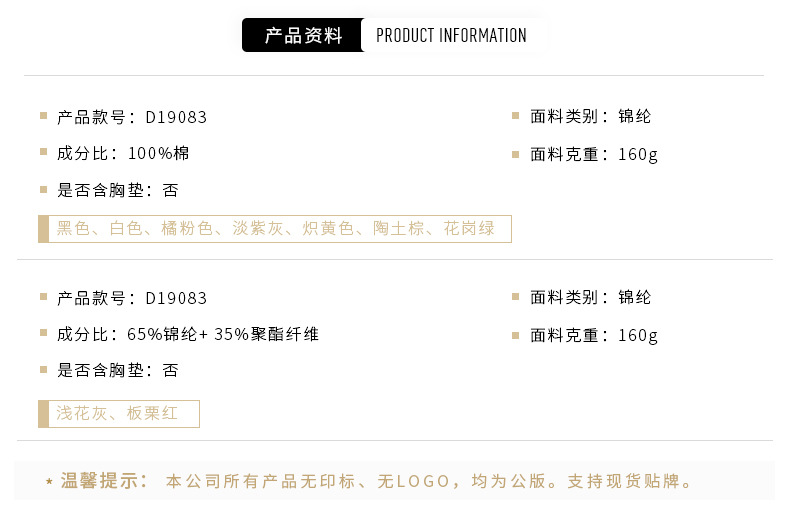Click tan bar marker before 浅花灰 color list
The width and height of the screenshot is (790, 518).
tap(43, 413)
